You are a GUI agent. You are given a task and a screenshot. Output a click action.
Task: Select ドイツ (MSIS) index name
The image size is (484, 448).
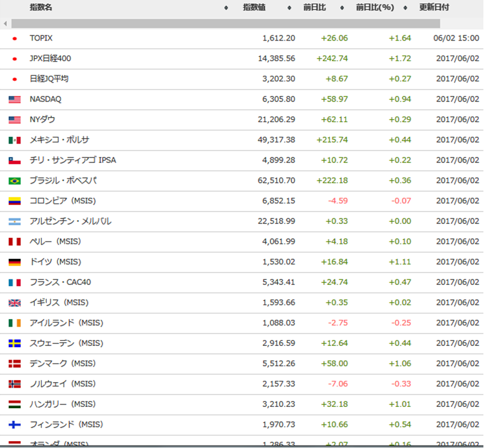tap(55, 262)
